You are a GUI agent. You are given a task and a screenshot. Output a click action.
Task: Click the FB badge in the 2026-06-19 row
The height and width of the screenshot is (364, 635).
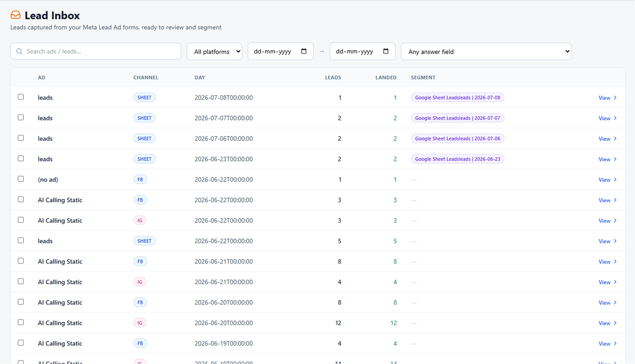click(x=140, y=344)
